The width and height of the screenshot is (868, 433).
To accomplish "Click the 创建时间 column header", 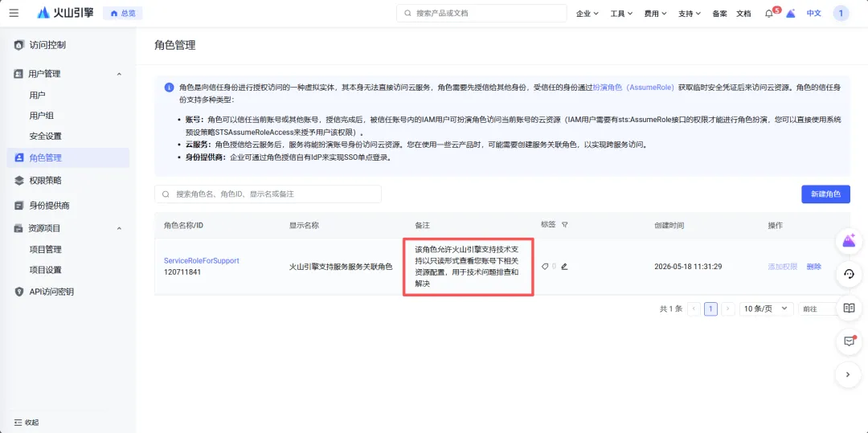I will click(669, 226).
